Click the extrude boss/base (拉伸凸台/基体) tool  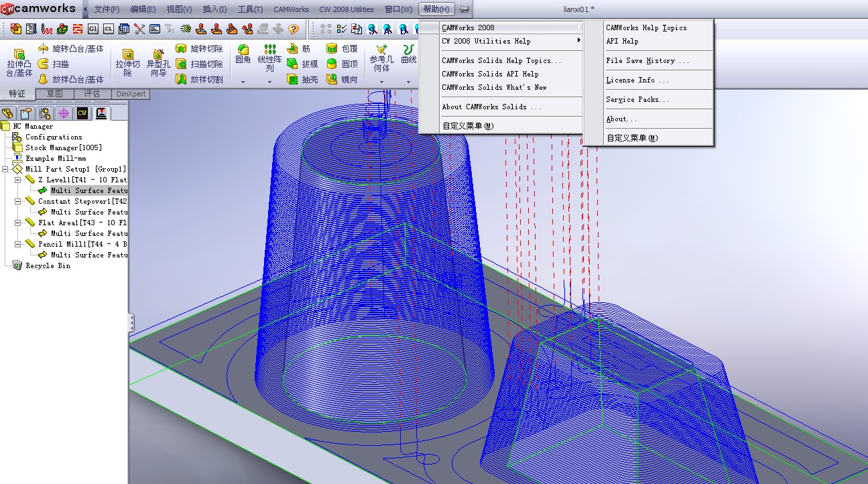pos(19,64)
